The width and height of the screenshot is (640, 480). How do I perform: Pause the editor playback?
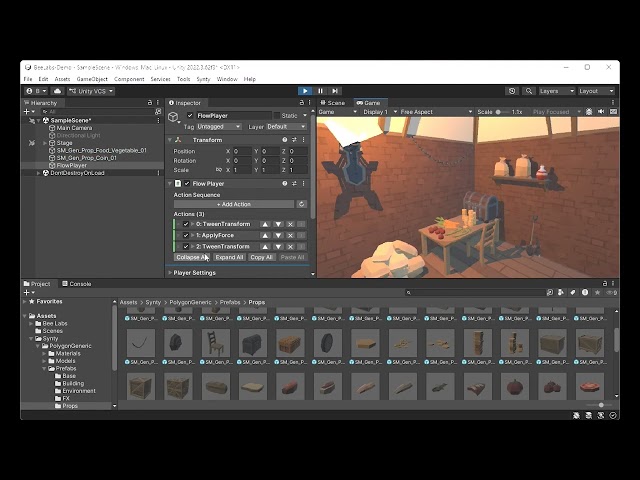pyautogui.click(x=320, y=91)
